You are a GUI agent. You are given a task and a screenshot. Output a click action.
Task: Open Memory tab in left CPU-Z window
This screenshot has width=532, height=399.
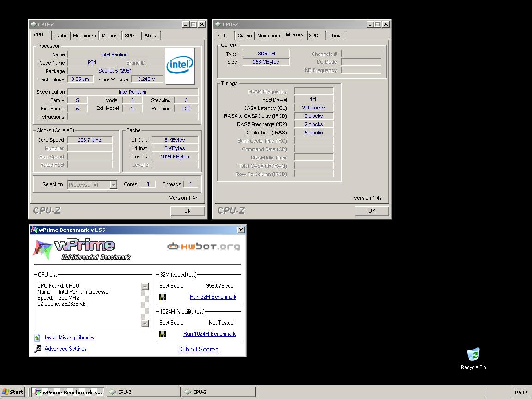pos(110,36)
